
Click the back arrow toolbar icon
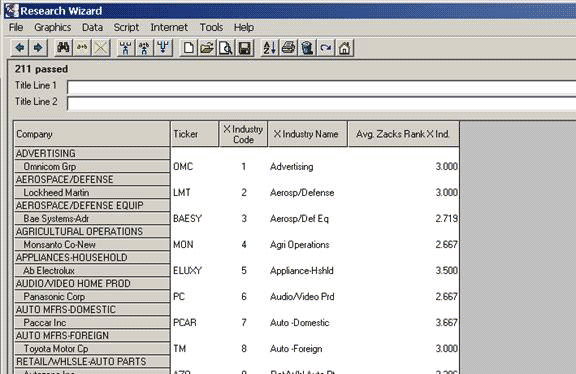[20, 48]
